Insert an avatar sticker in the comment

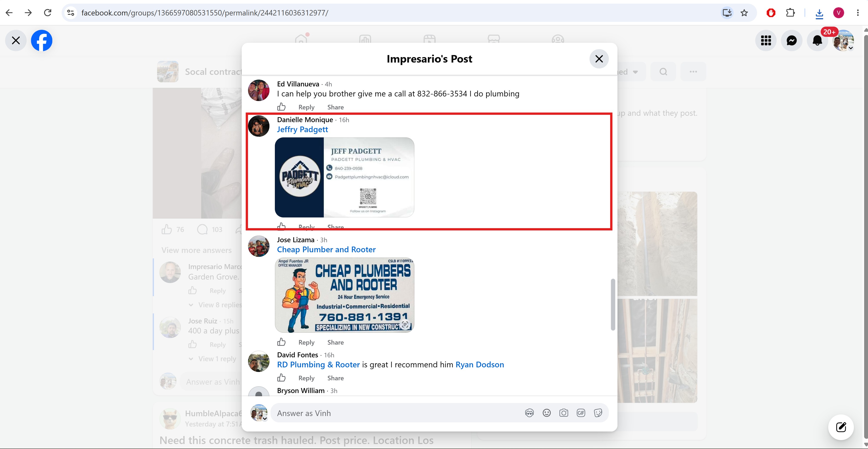tap(529, 413)
